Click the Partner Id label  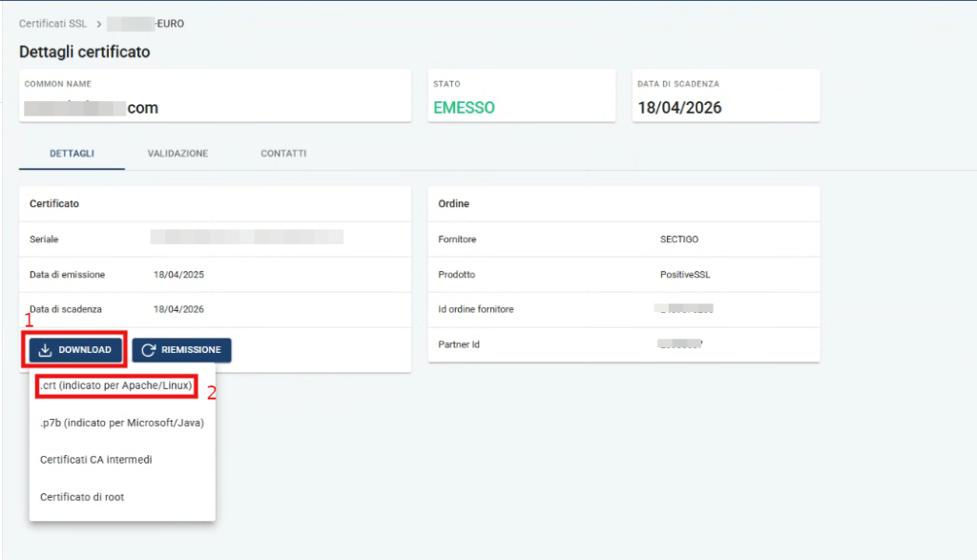tap(459, 344)
